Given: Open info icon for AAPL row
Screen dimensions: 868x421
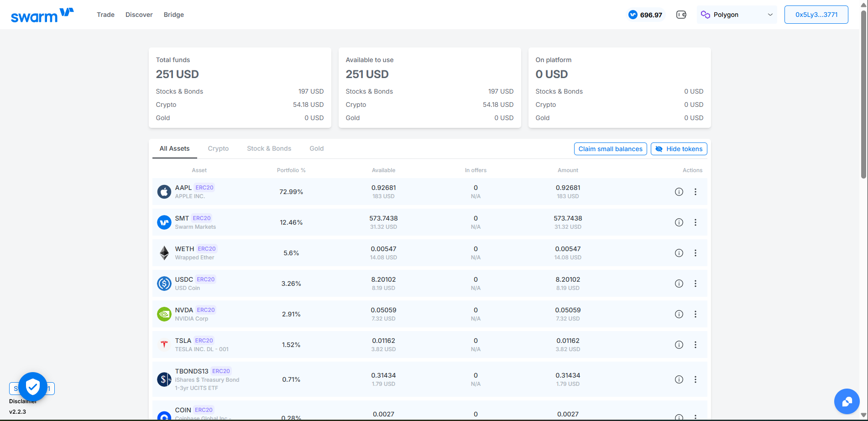Looking at the screenshot, I should [679, 192].
